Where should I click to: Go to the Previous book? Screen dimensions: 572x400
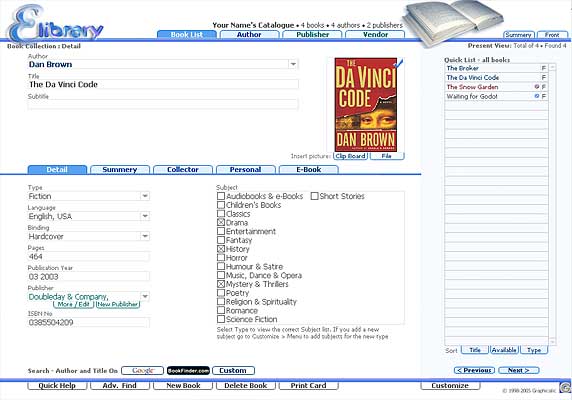474,370
